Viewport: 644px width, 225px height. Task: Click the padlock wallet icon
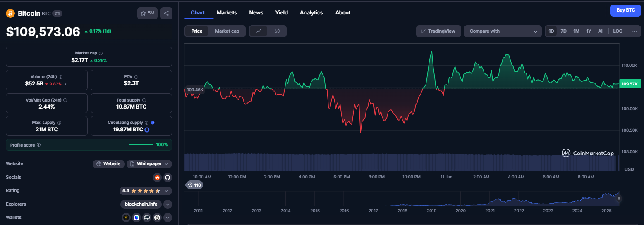[x=157, y=217]
